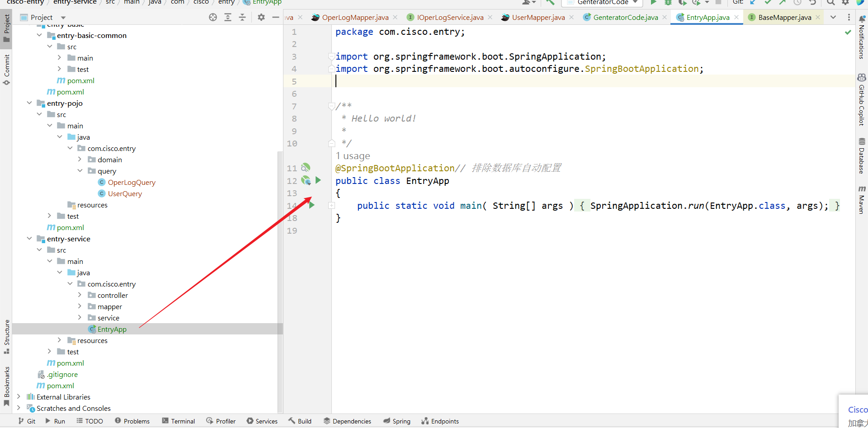
Task: Close the IOperLogService.java tab
Action: (490, 17)
